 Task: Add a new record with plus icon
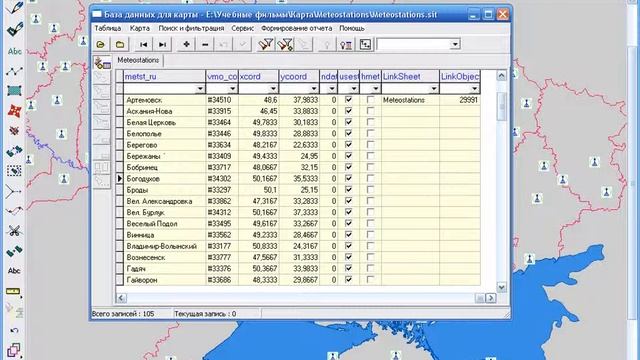186,44
